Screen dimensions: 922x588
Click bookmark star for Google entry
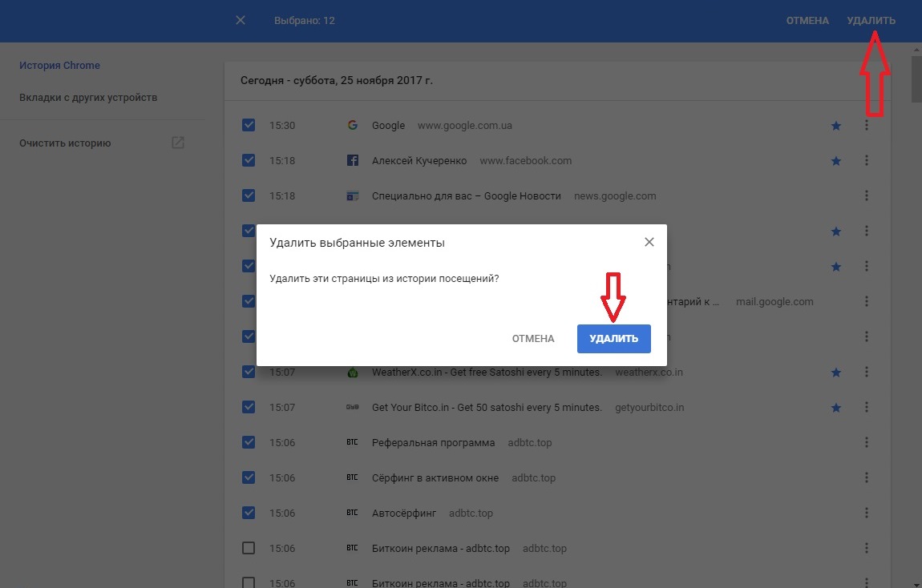coord(835,126)
